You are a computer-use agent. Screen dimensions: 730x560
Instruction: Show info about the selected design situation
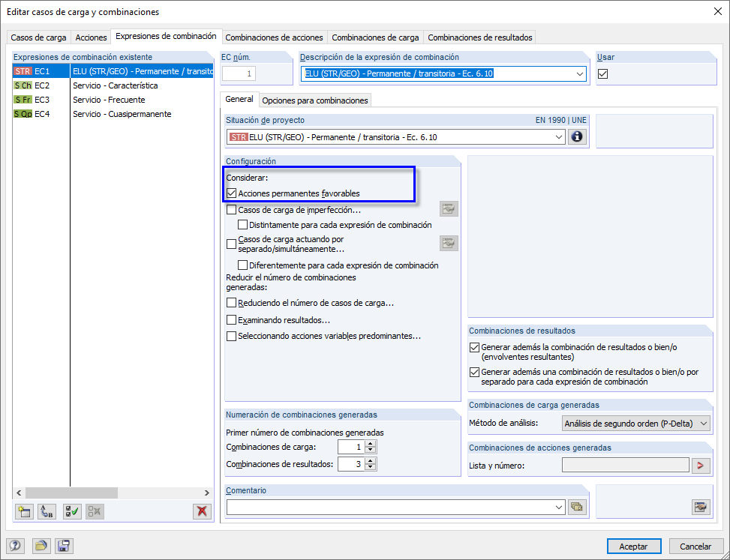pyautogui.click(x=576, y=136)
